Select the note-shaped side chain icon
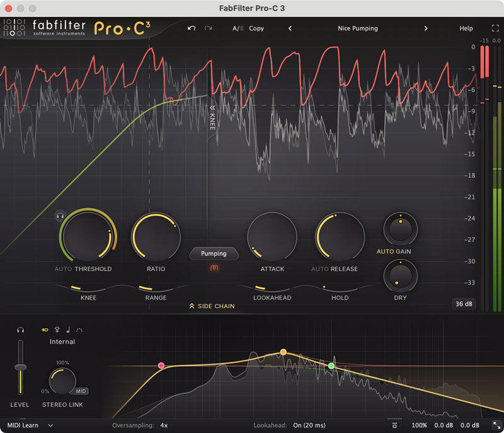504x433 pixels. click(x=68, y=330)
